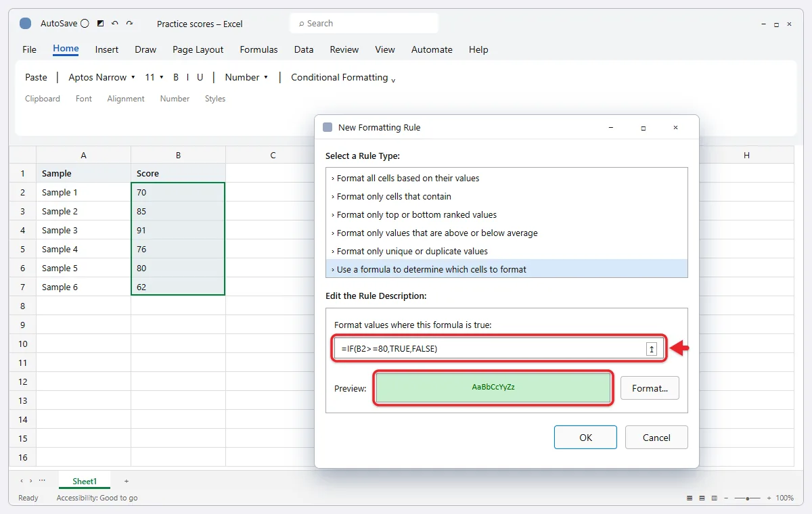Click OK in New Formatting Rule dialog

coord(585,437)
